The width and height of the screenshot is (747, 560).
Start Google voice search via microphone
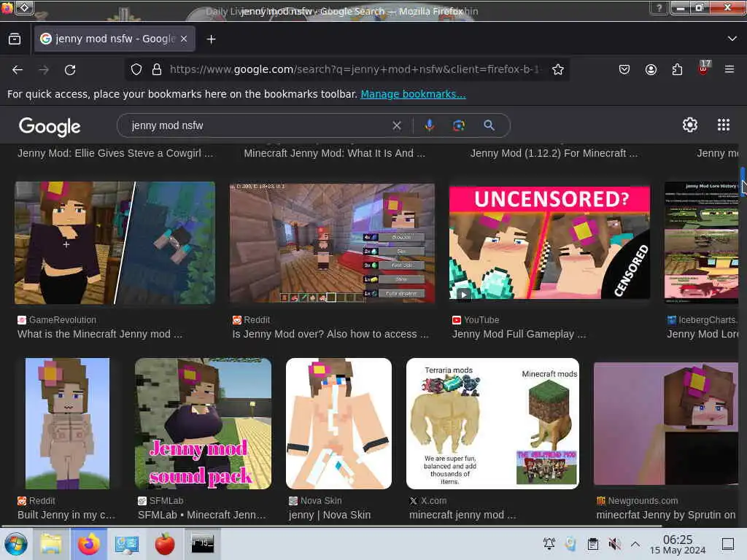[x=429, y=125]
